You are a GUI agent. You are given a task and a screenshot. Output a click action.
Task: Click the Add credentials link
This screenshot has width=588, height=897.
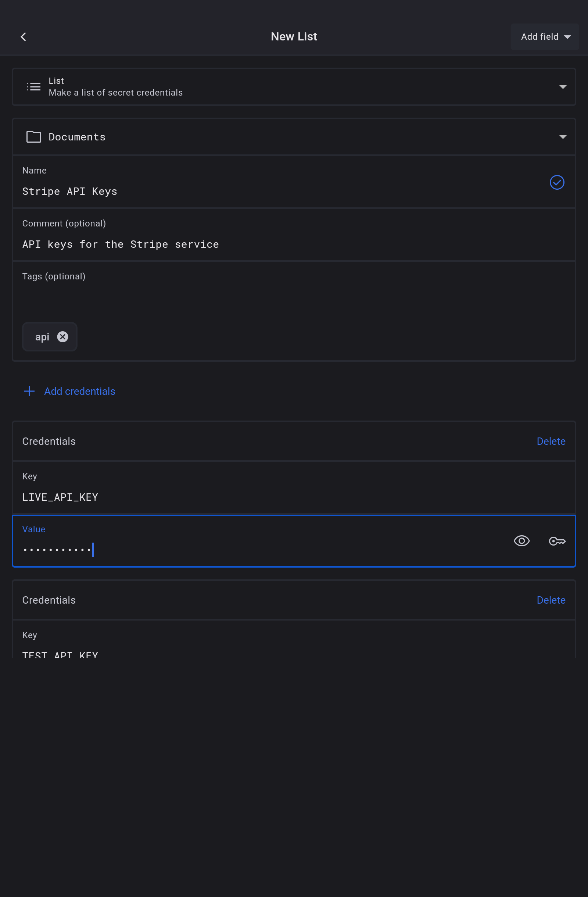pyautogui.click(x=79, y=391)
